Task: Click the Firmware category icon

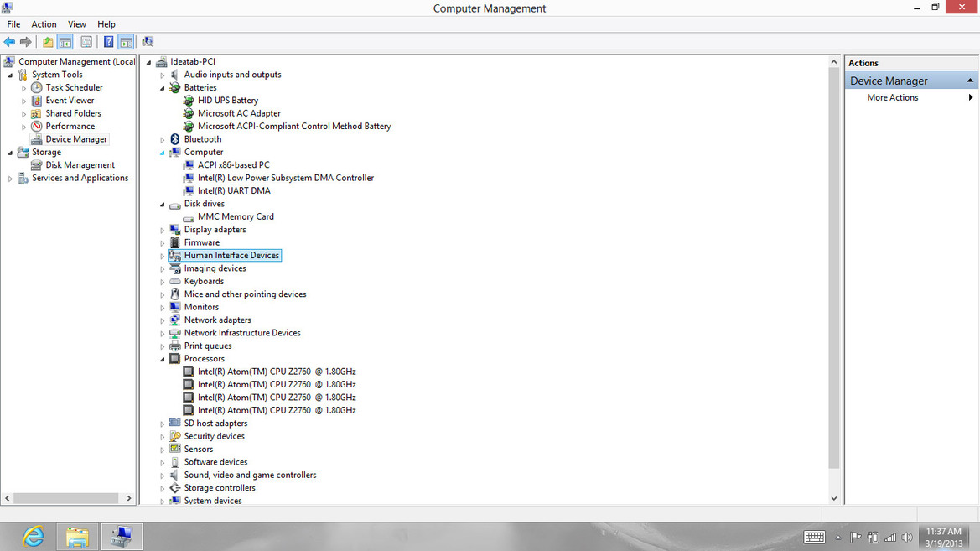Action: click(175, 242)
